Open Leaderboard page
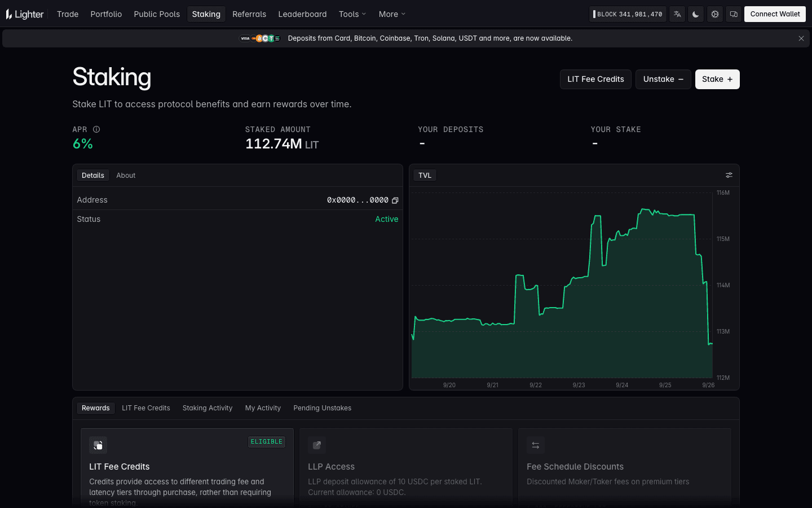The width and height of the screenshot is (812, 508). click(302, 14)
